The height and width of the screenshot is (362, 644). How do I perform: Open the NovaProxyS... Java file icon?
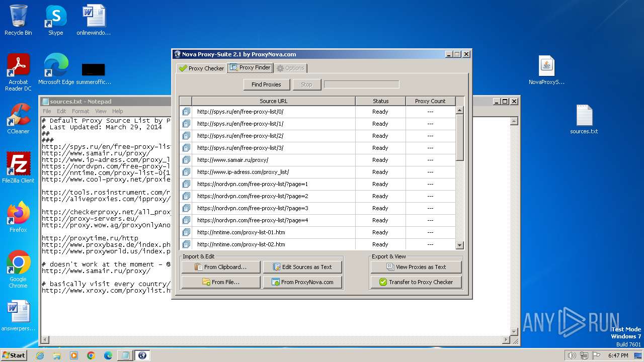pos(546,70)
